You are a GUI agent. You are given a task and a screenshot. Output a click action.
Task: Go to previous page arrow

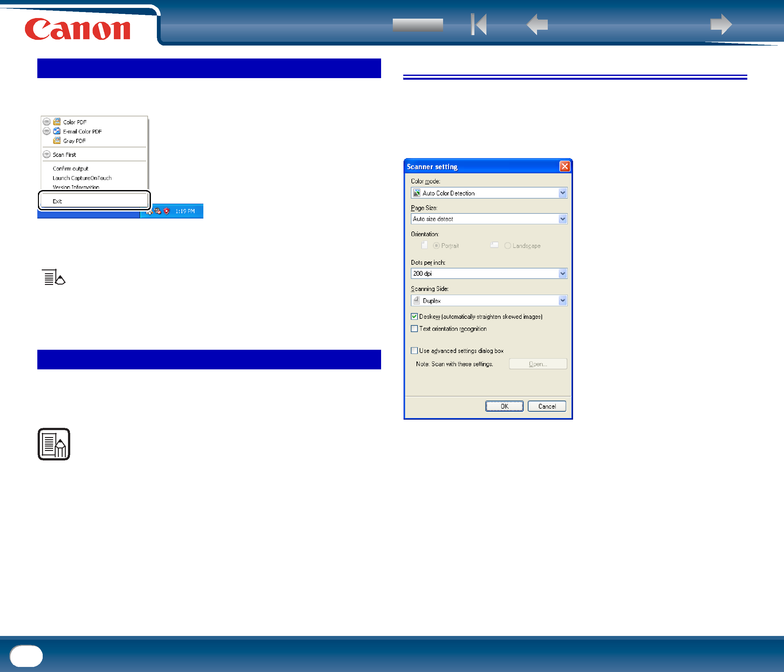[537, 24]
